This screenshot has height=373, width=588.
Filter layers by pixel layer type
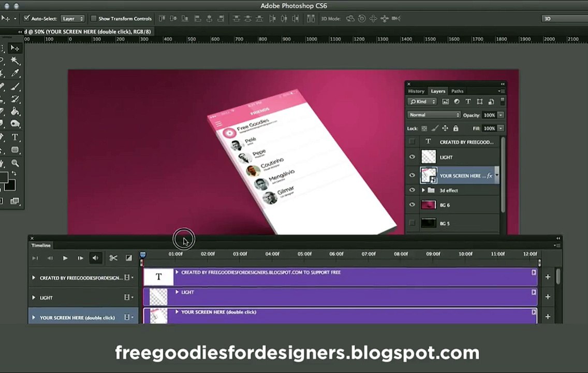coord(446,102)
